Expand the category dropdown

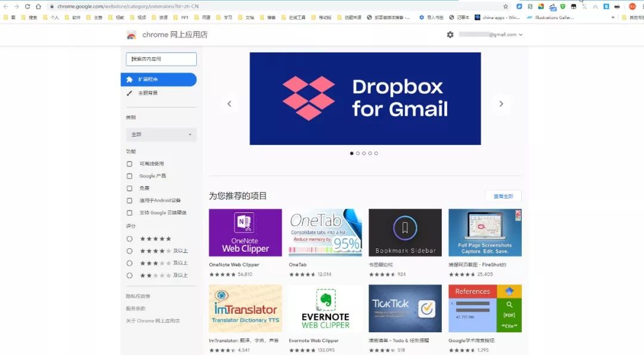pyautogui.click(x=161, y=135)
